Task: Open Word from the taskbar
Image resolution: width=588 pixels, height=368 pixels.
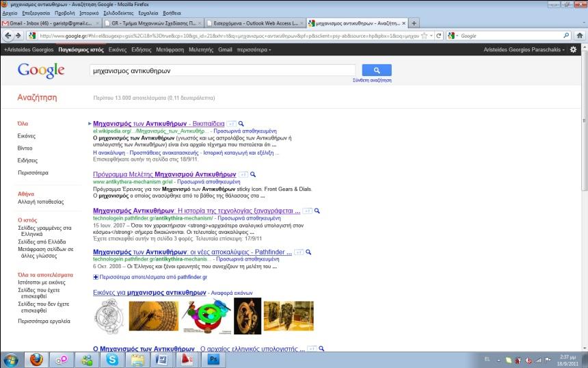Action: pyautogui.click(x=162, y=360)
